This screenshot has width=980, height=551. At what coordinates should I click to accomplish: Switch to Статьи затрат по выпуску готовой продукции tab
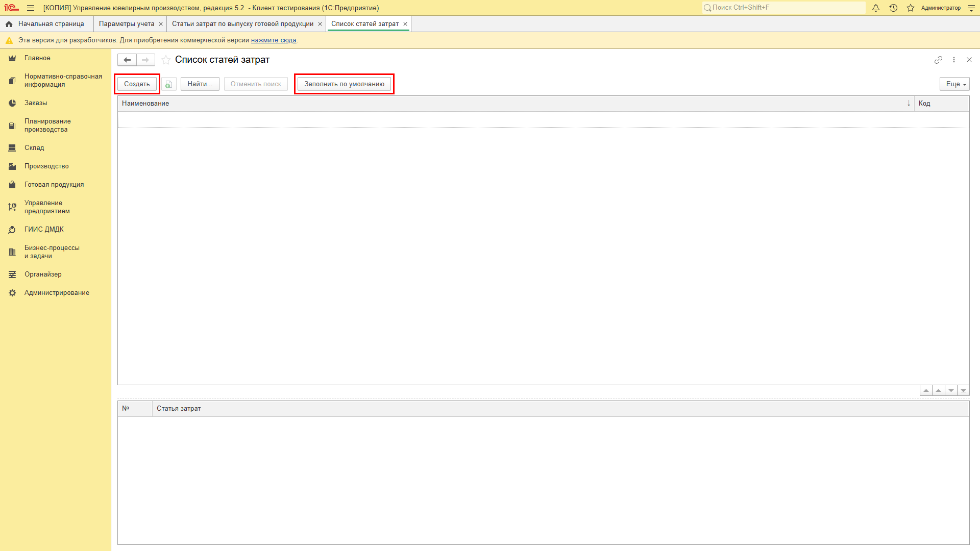[x=243, y=24]
